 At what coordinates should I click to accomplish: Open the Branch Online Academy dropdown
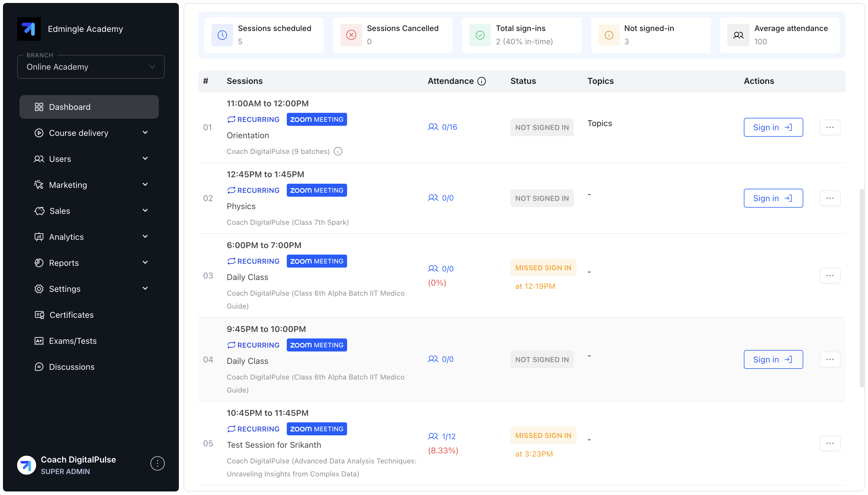tap(91, 67)
